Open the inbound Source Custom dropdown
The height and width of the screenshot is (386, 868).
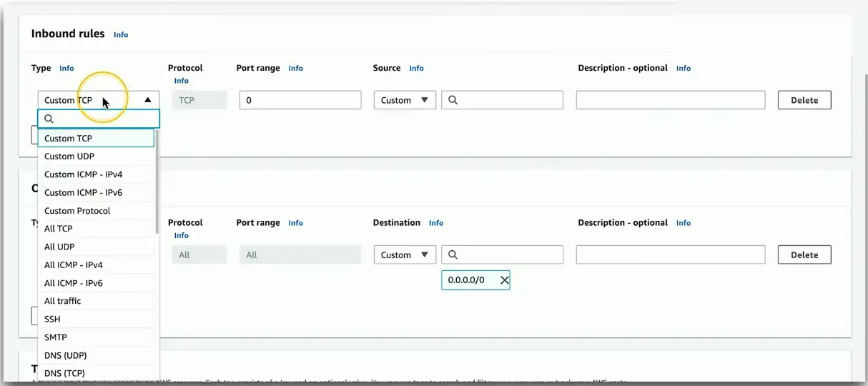(x=405, y=100)
